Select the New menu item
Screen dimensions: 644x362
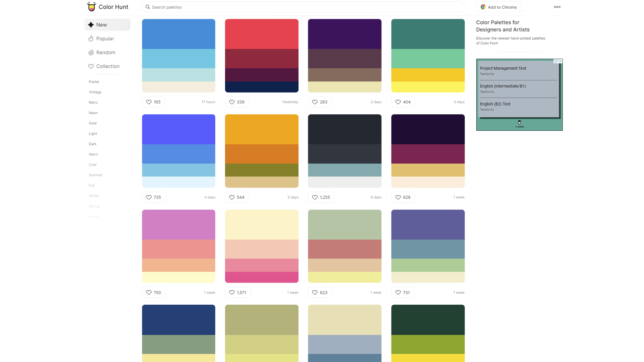[107, 25]
